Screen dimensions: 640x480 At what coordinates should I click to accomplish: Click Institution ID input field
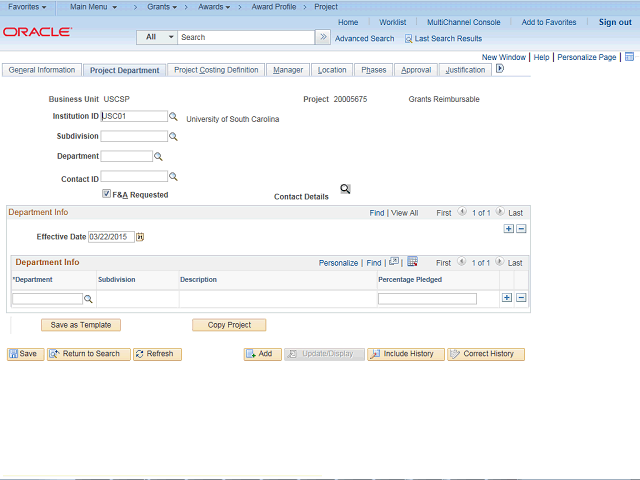pyautogui.click(x=134, y=116)
